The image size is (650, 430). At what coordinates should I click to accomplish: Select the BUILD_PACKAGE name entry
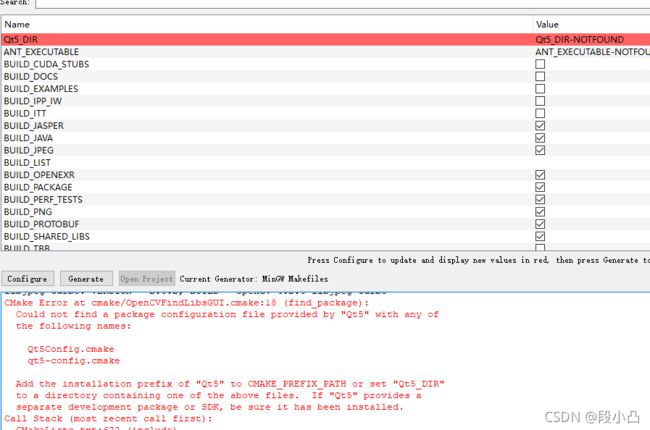tap(38, 187)
